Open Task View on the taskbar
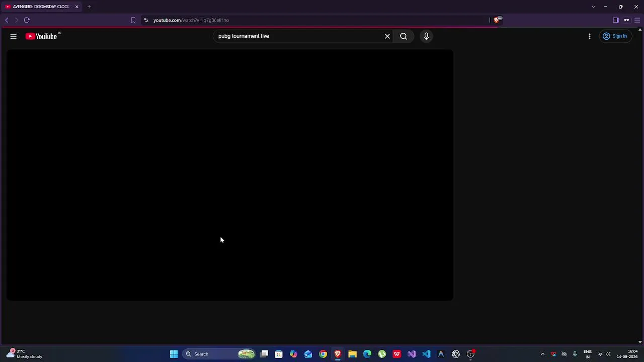Image resolution: width=644 pixels, height=362 pixels. [x=264, y=354]
